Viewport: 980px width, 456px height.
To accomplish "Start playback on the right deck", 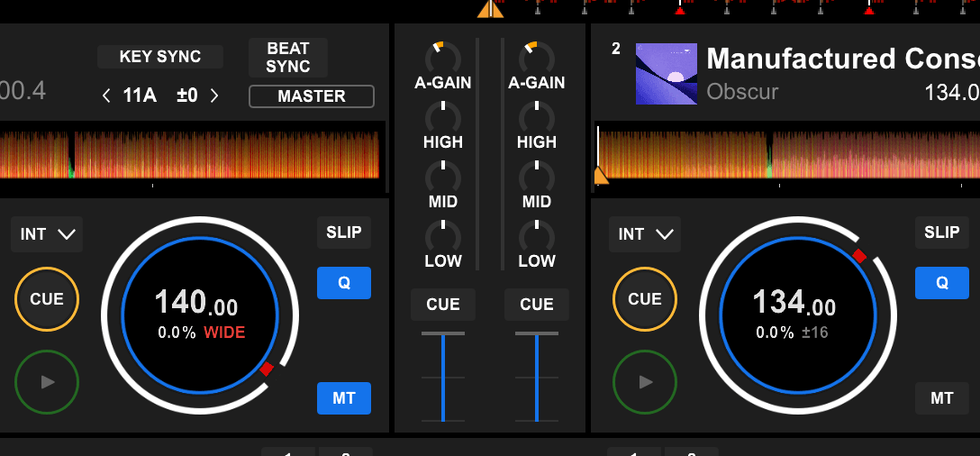I will coord(645,381).
